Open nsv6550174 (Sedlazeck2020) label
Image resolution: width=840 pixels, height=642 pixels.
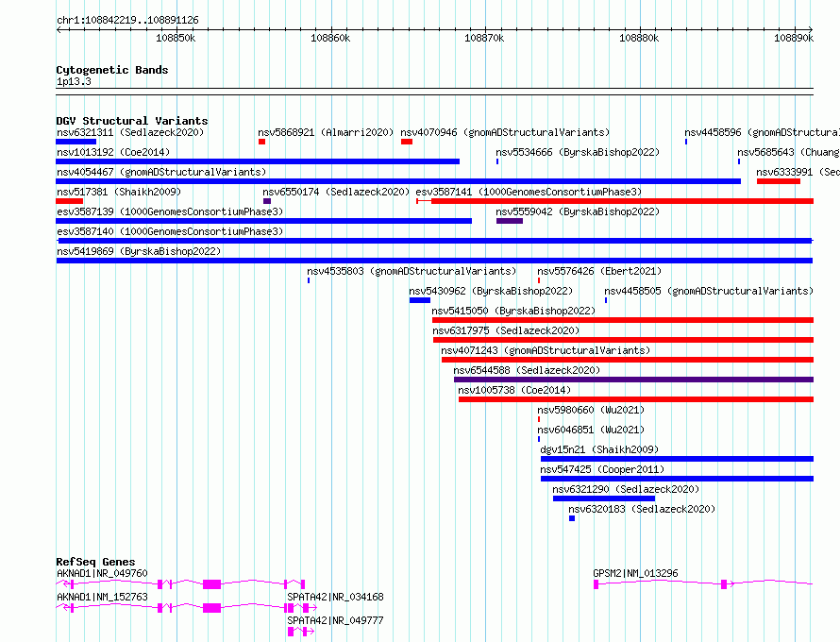click(x=336, y=192)
